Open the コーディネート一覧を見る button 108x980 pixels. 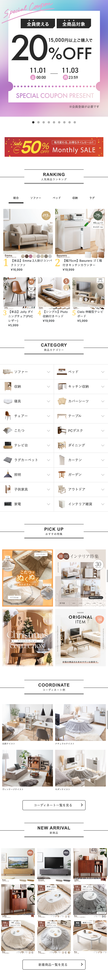(x=54, y=805)
